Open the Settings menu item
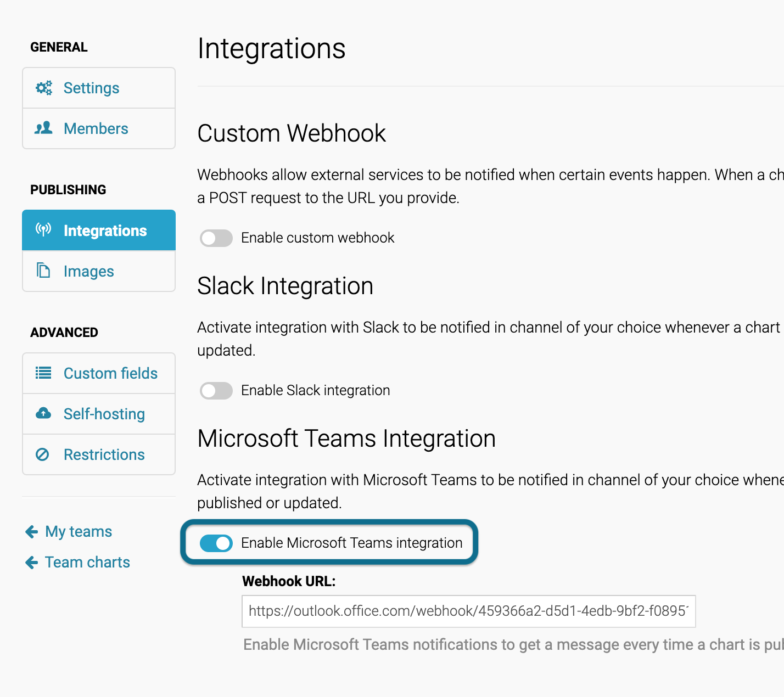The width and height of the screenshot is (784, 697). (x=99, y=88)
